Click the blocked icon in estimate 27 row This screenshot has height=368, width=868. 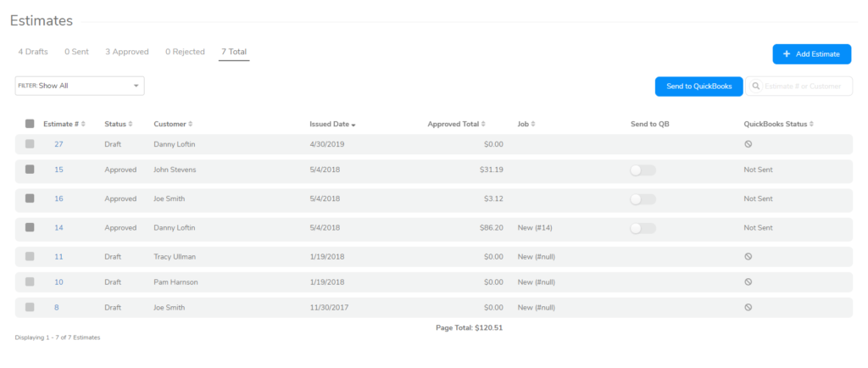(748, 144)
